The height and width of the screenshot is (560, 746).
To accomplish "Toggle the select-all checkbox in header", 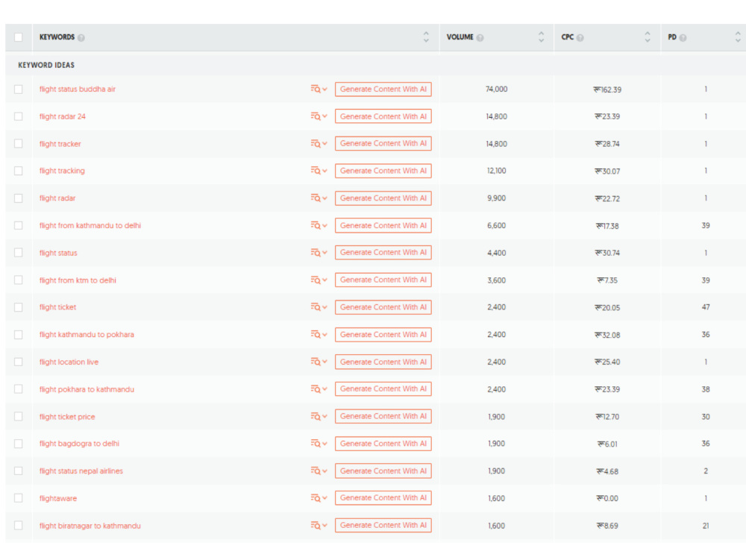I will [19, 37].
